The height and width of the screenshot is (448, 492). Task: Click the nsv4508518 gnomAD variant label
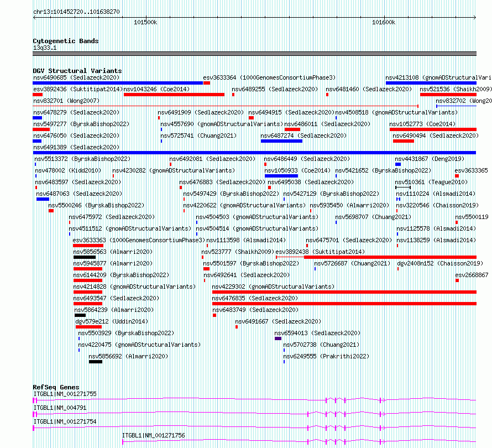[396, 112]
